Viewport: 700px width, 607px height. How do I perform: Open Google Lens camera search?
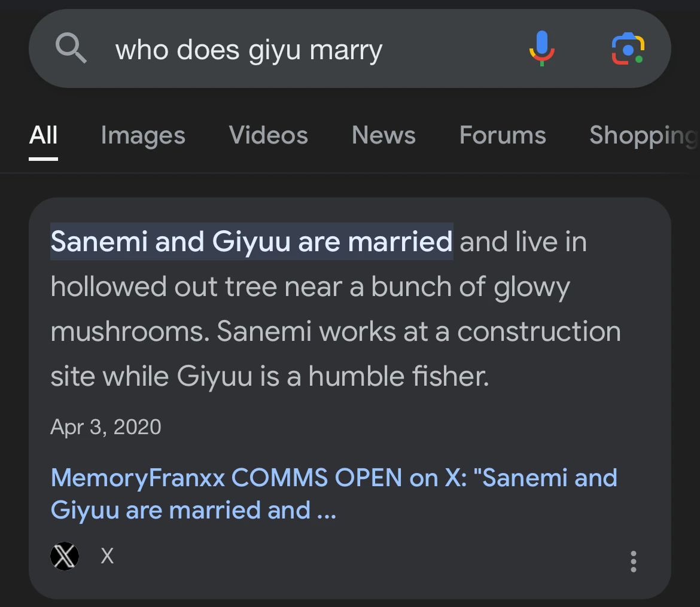(x=628, y=49)
